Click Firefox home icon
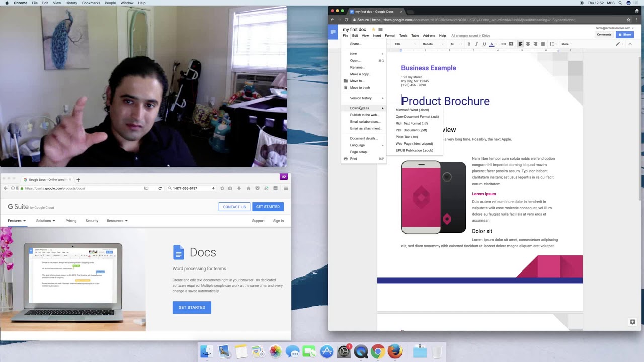The height and width of the screenshot is (362, 644). [248, 188]
